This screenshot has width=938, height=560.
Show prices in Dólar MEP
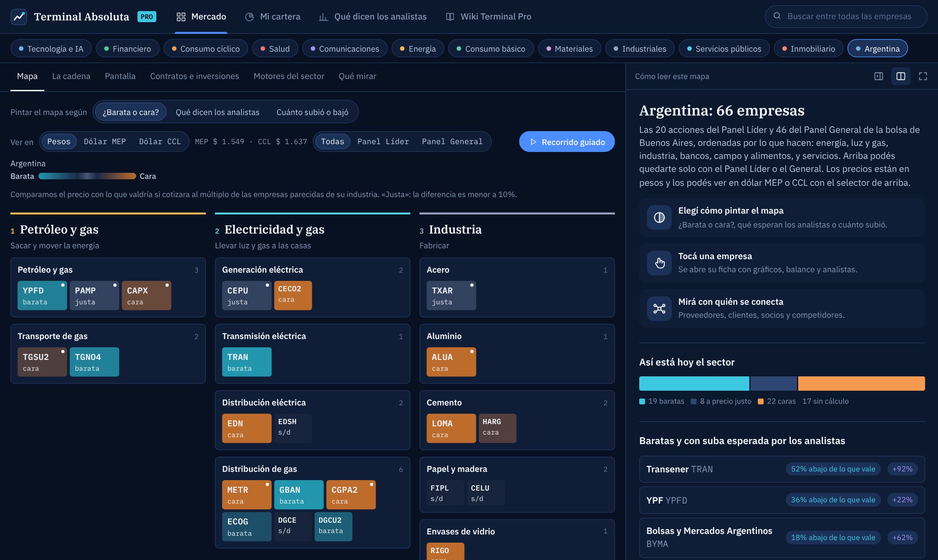coord(105,142)
